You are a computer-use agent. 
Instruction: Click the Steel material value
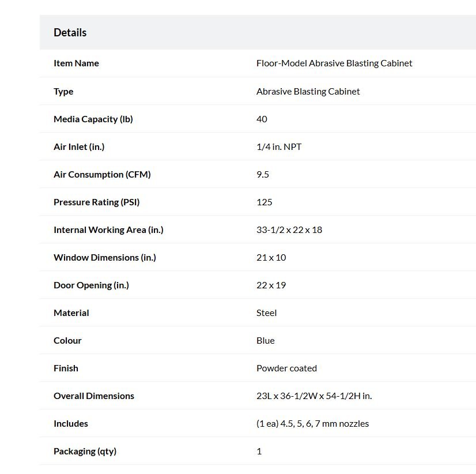[x=266, y=313]
